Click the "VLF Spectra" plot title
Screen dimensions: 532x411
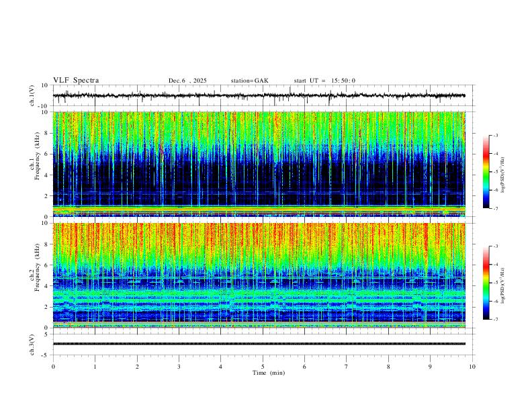click(x=76, y=81)
